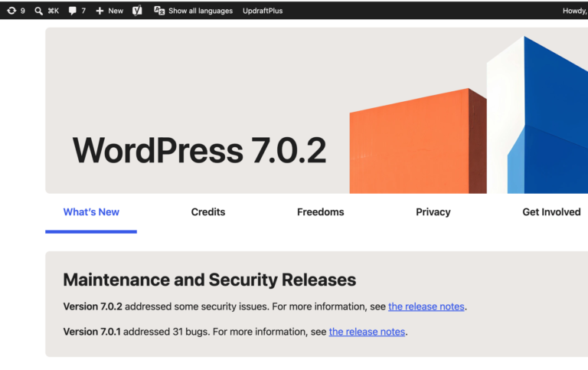The width and height of the screenshot is (588, 370).
Task: Click the bold Version 7.0.2 text
Action: pos(93,306)
